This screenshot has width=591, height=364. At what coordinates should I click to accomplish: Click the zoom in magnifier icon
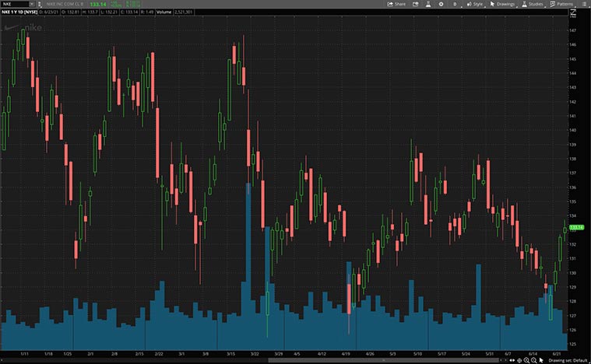click(x=527, y=361)
